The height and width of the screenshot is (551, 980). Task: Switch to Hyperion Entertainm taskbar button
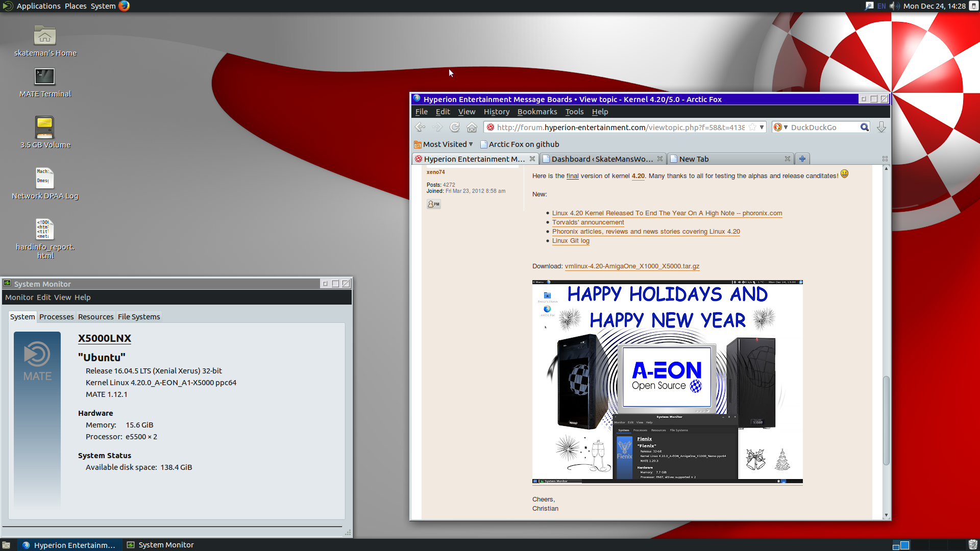(70, 545)
